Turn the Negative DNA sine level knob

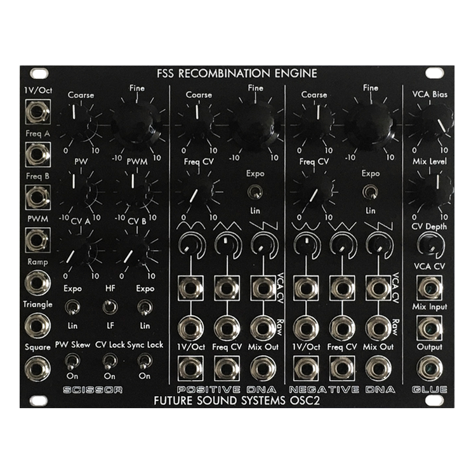coord(307,245)
